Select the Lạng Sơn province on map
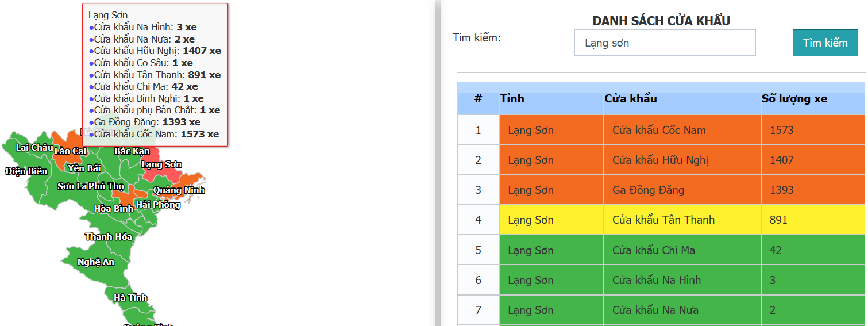This screenshot has height=326, width=868. coord(161,165)
